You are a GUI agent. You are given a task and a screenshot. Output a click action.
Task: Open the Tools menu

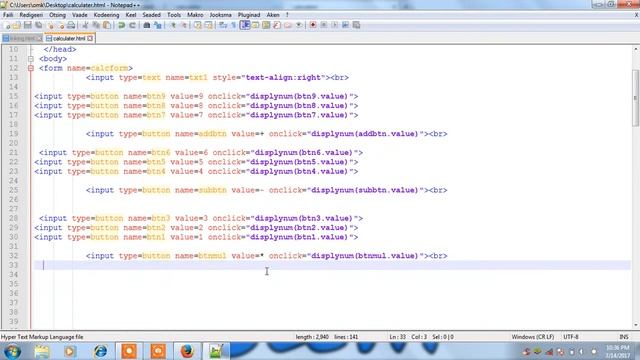(x=174, y=15)
